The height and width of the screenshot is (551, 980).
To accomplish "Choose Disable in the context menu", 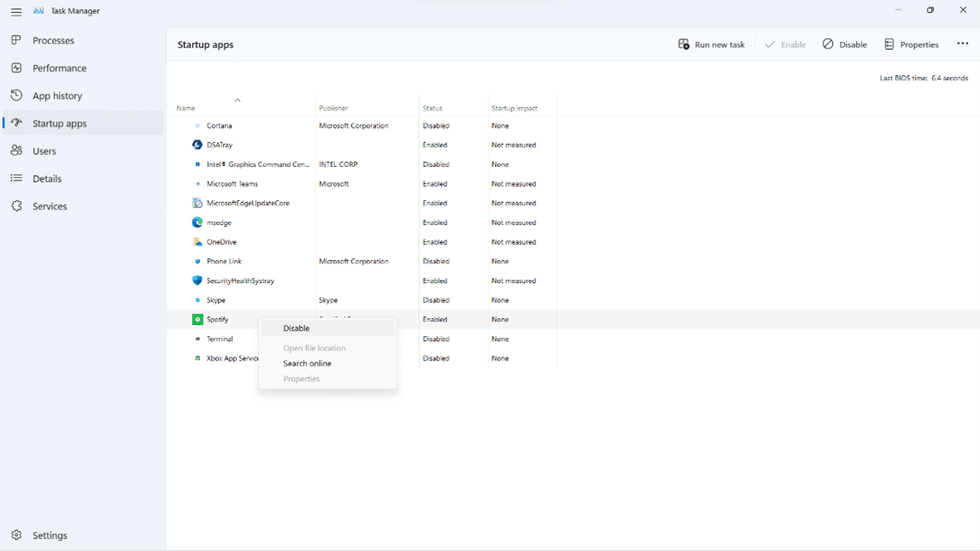I will pos(328,329).
